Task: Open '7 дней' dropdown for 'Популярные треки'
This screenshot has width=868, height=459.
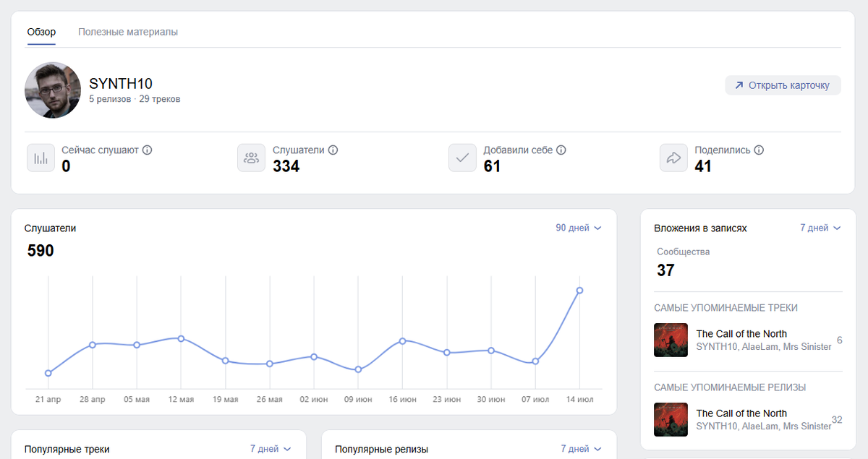Action: (x=271, y=449)
